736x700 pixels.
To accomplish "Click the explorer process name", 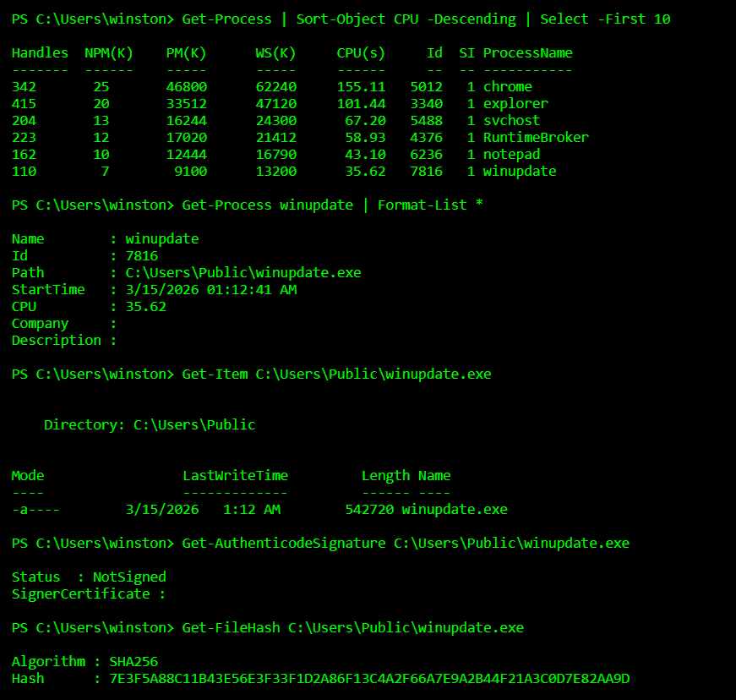I will click(x=515, y=104).
